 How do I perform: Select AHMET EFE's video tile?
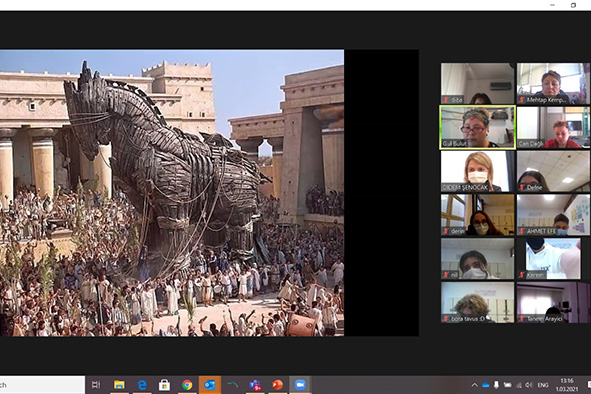[x=553, y=215]
